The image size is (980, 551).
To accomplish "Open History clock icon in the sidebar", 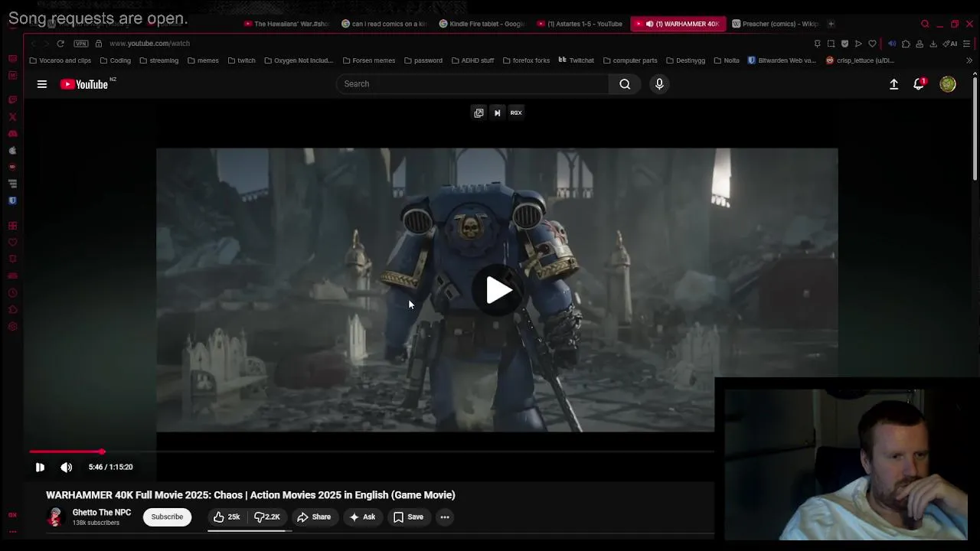I will tap(12, 293).
